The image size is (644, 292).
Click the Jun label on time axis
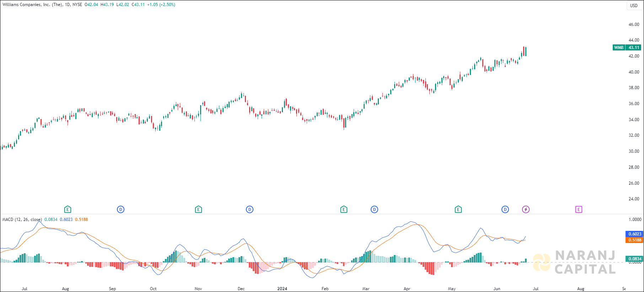(497, 289)
